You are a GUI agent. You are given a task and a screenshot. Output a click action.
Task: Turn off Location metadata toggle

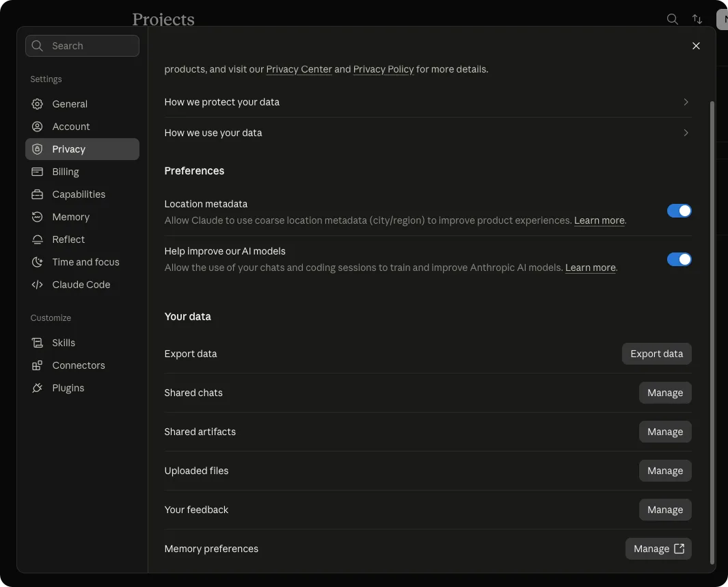[679, 211]
